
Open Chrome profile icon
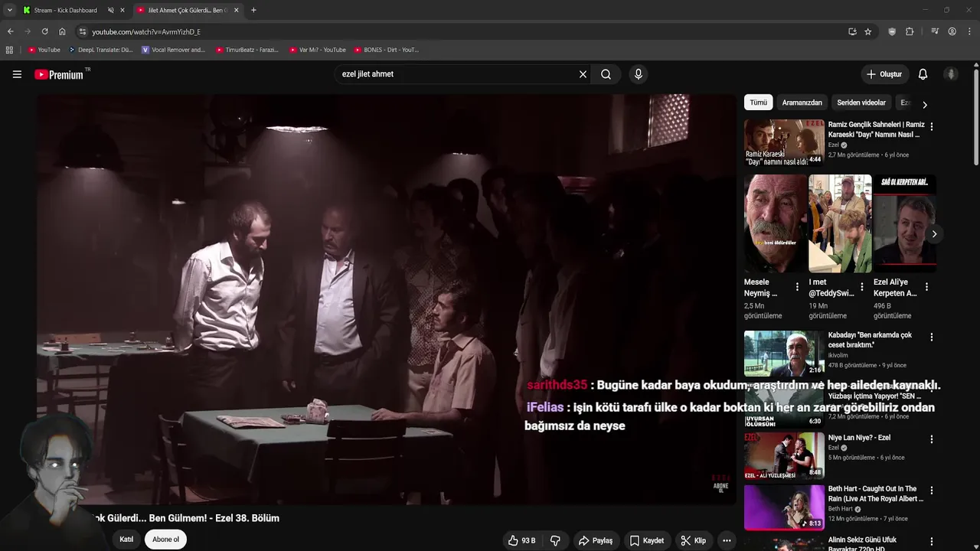pyautogui.click(x=952, y=31)
